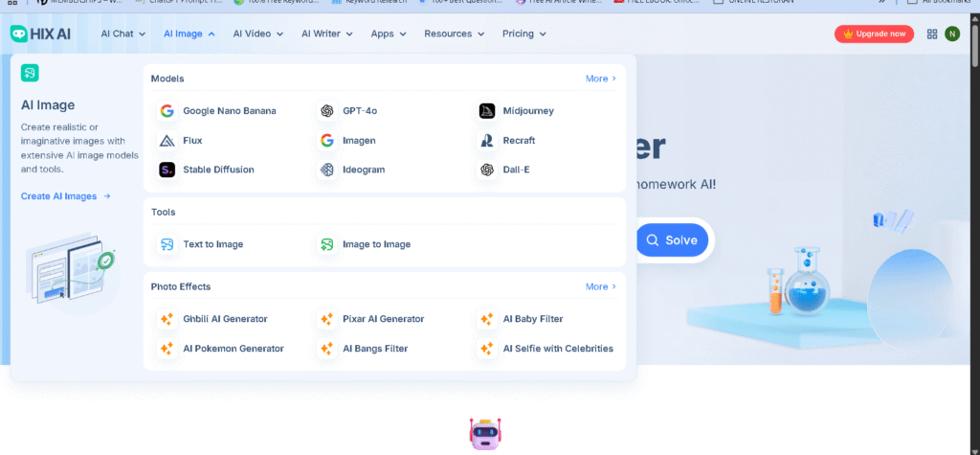The height and width of the screenshot is (455, 980).
Task: Open the apps grid icon in header
Action: click(932, 34)
